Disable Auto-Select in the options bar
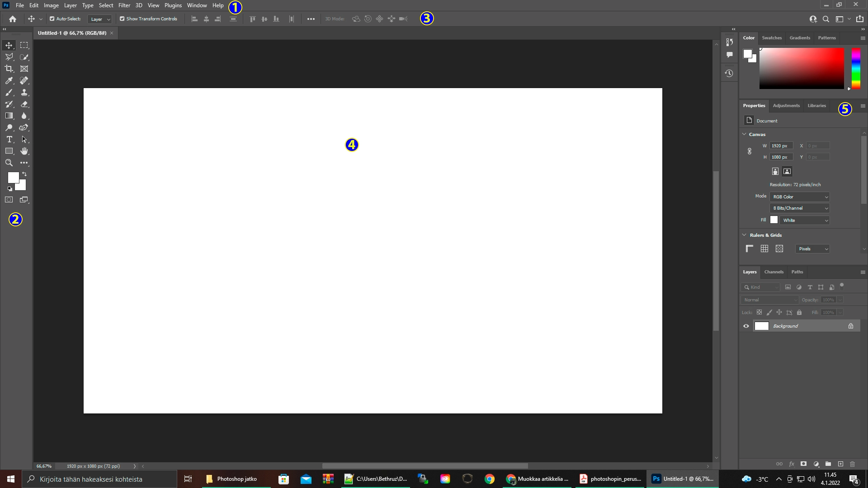This screenshot has height=488, width=868. [51, 19]
